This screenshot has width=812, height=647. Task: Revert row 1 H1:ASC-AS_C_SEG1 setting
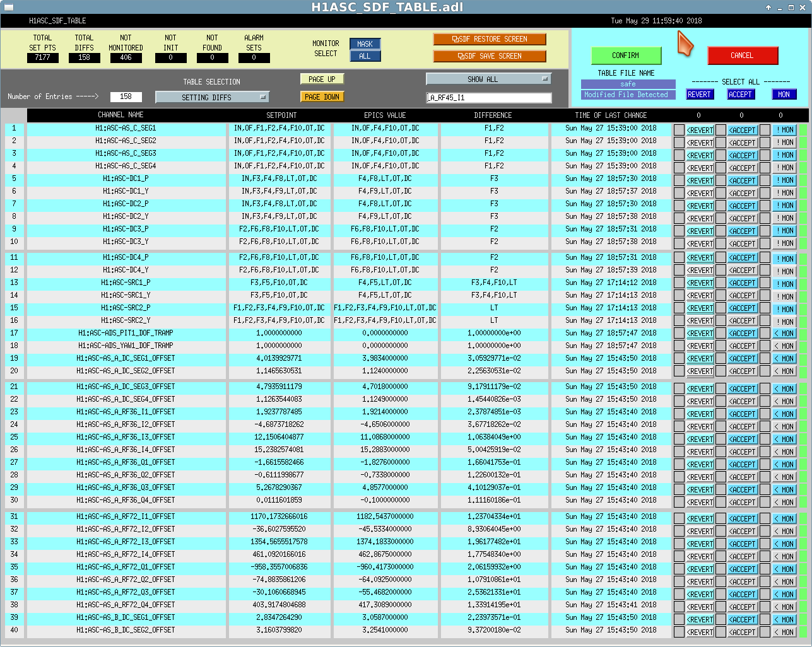(700, 131)
